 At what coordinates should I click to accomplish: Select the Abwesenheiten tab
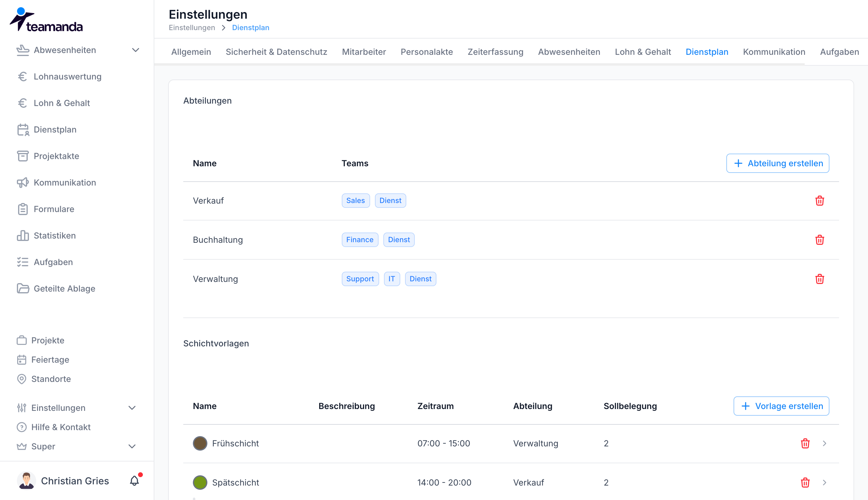click(569, 52)
